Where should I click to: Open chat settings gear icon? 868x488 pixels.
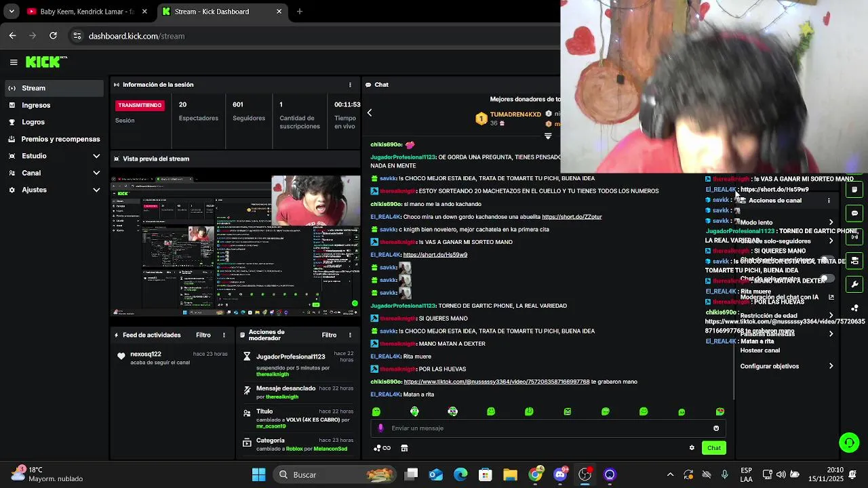pyautogui.click(x=692, y=448)
